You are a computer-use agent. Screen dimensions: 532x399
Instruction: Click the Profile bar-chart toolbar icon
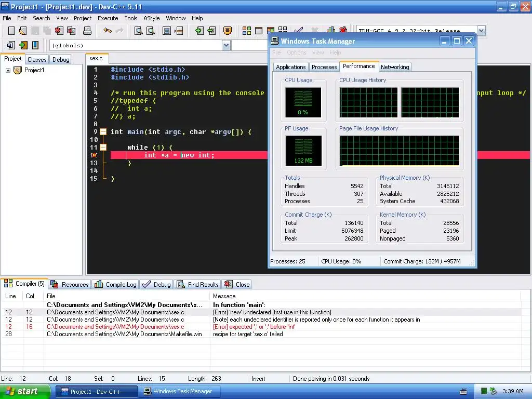pos(330,30)
